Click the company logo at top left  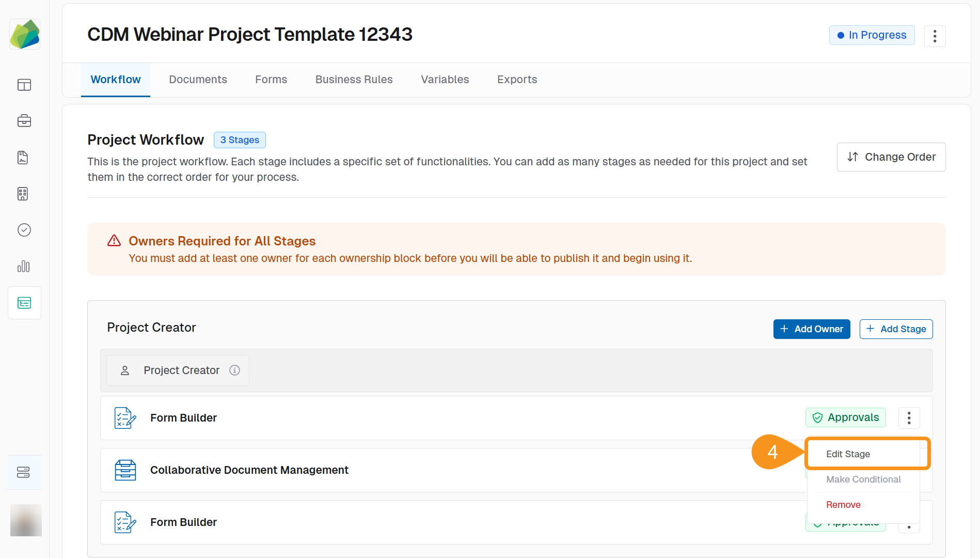pos(25,34)
